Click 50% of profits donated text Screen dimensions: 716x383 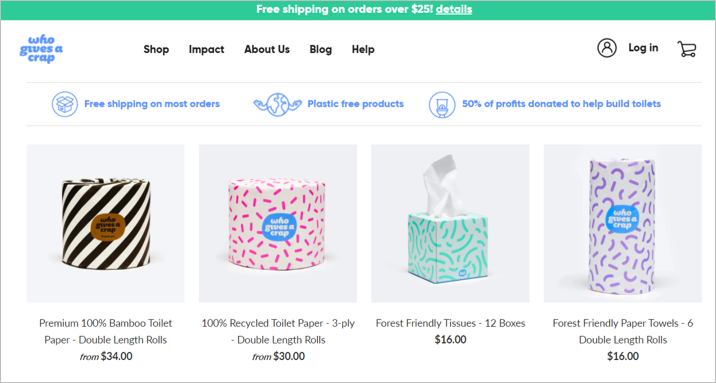pyautogui.click(x=561, y=104)
